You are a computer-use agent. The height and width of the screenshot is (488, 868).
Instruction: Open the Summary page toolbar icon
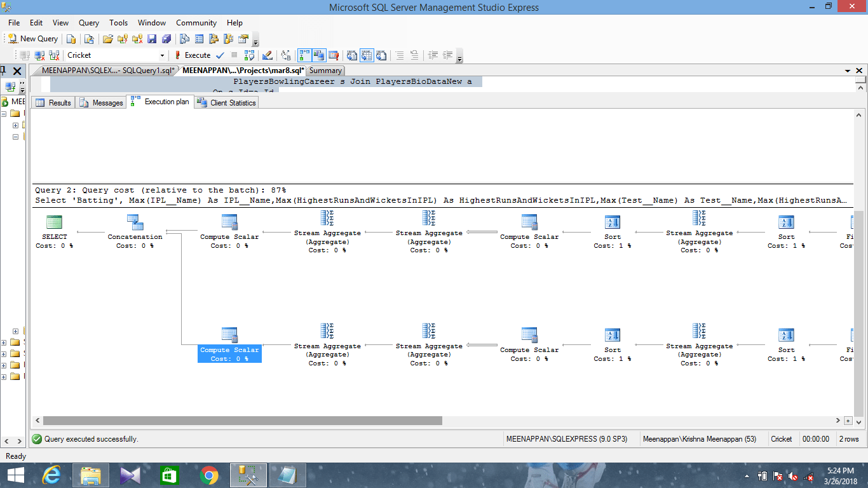click(200, 39)
